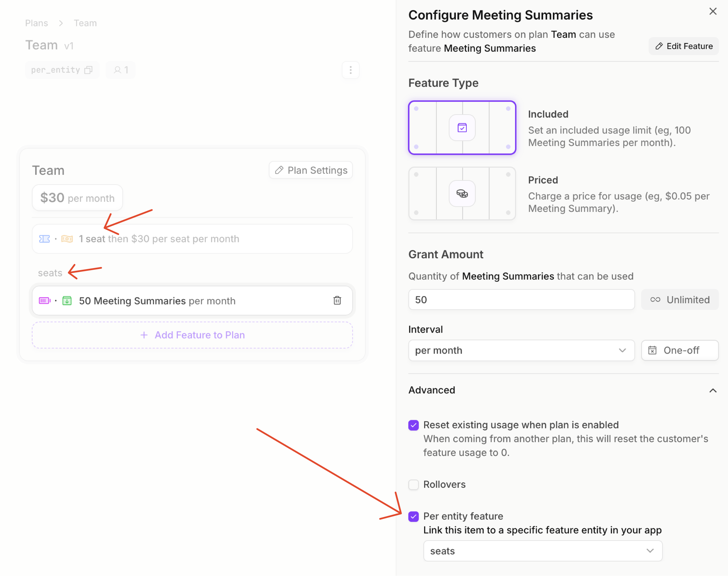Select the Priced feature type card
Screen dimensions: 728x576
[462, 194]
